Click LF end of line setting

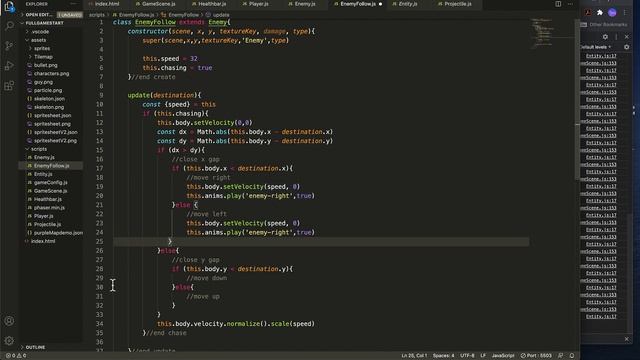click(x=483, y=356)
